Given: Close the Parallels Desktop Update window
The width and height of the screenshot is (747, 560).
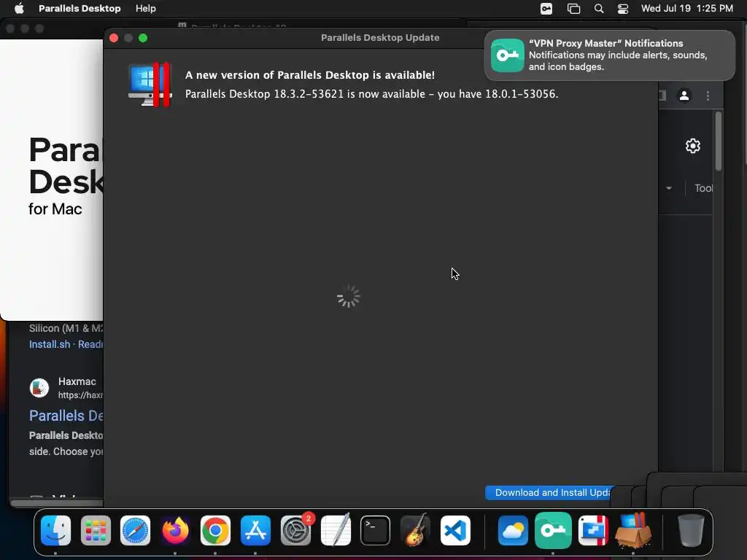Looking at the screenshot, I should (114, 38).
